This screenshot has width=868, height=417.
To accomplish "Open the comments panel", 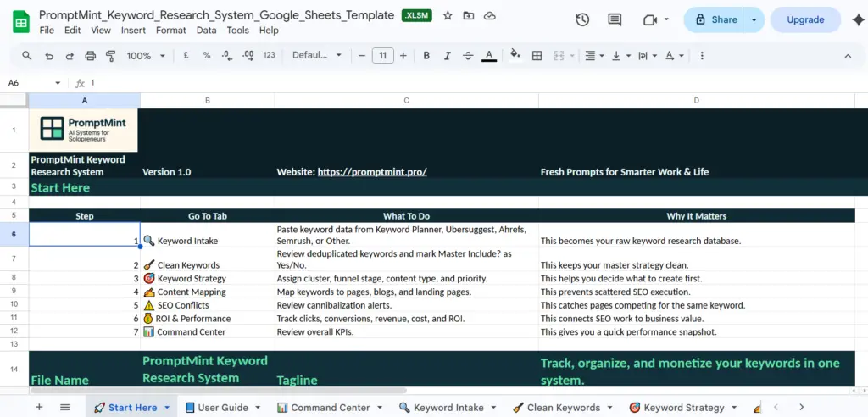I will pos(614,20).
